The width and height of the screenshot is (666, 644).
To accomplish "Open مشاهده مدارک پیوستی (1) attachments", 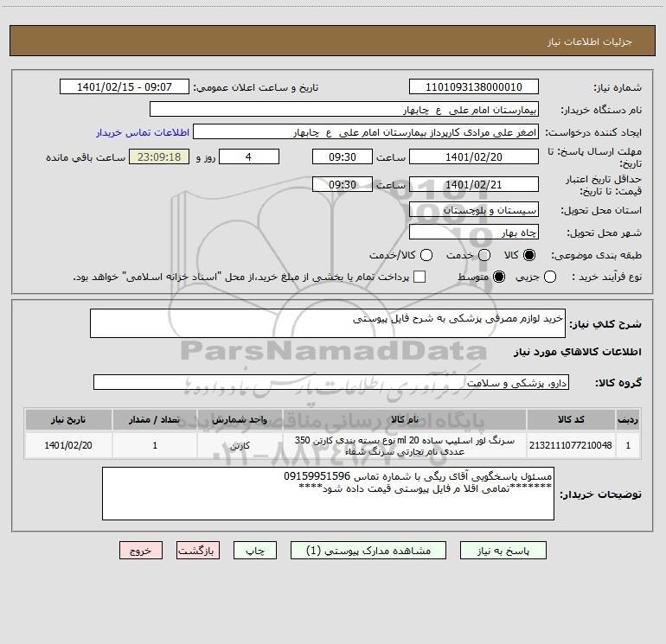I will coord(368,551).
